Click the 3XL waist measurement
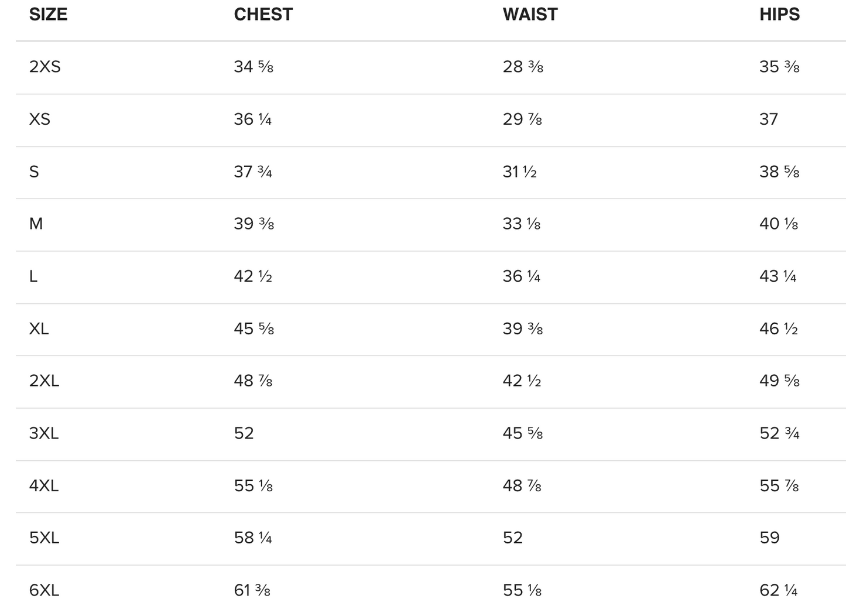Viewport: 846px width, 616px height. [522, 433]
